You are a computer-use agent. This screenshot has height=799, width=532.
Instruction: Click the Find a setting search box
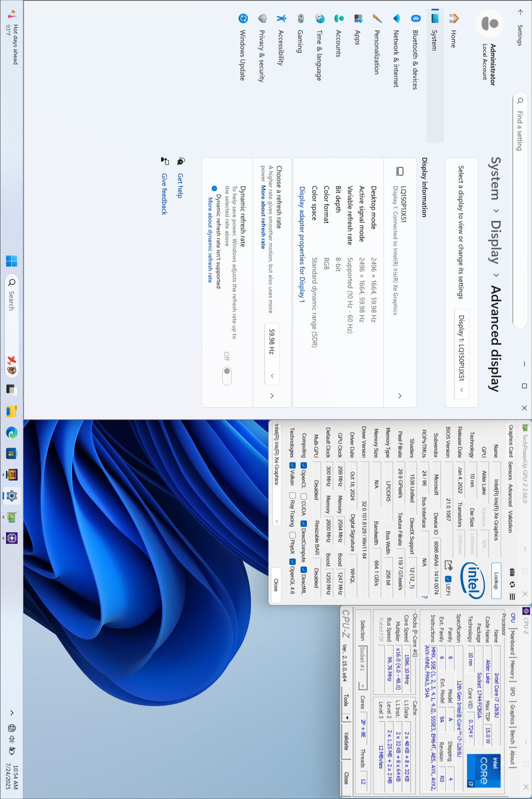point(520,210)
